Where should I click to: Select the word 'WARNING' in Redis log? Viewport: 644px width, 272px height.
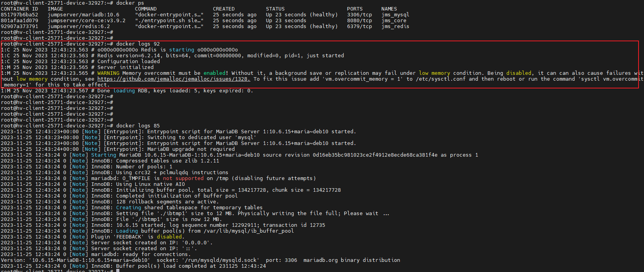pos(108,73)
